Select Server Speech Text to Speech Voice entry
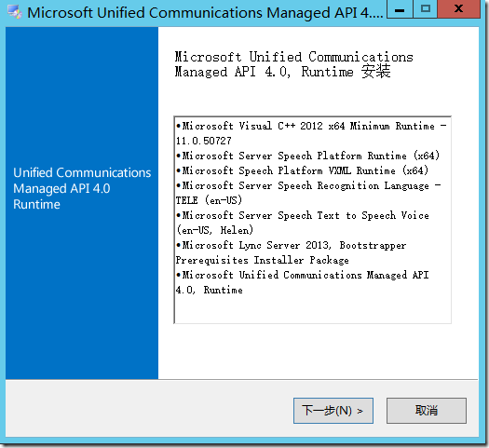Viewport: 489px width, 448px height. tap(302, 223)
